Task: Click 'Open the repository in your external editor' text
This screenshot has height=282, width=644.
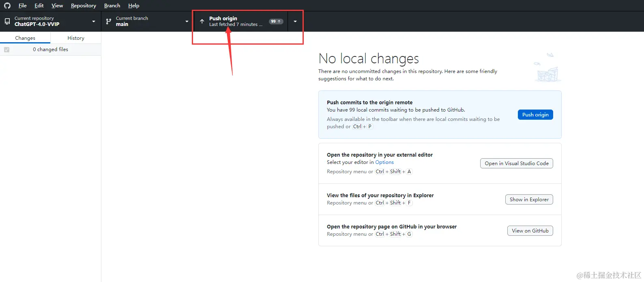Action: click(x=380, y=155)
